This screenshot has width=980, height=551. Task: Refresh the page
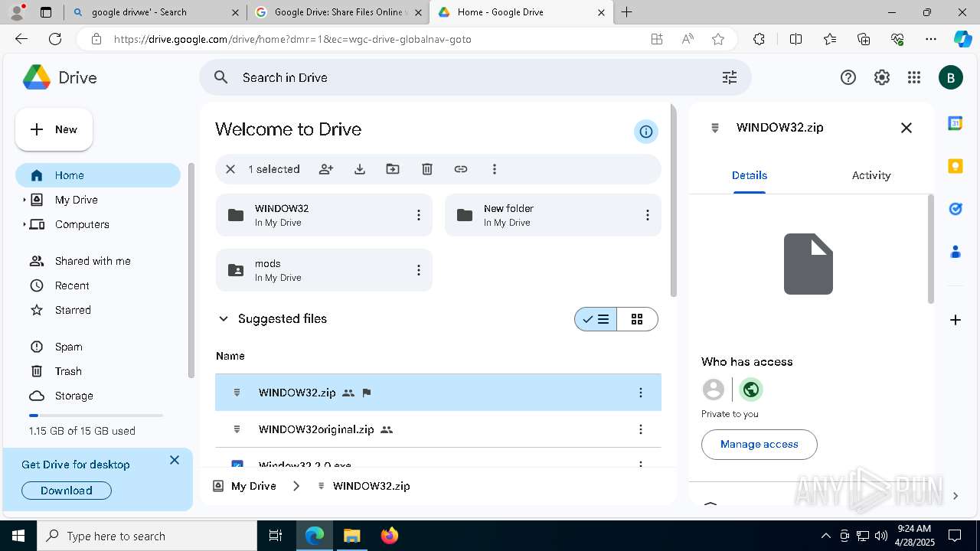[55, 39]
